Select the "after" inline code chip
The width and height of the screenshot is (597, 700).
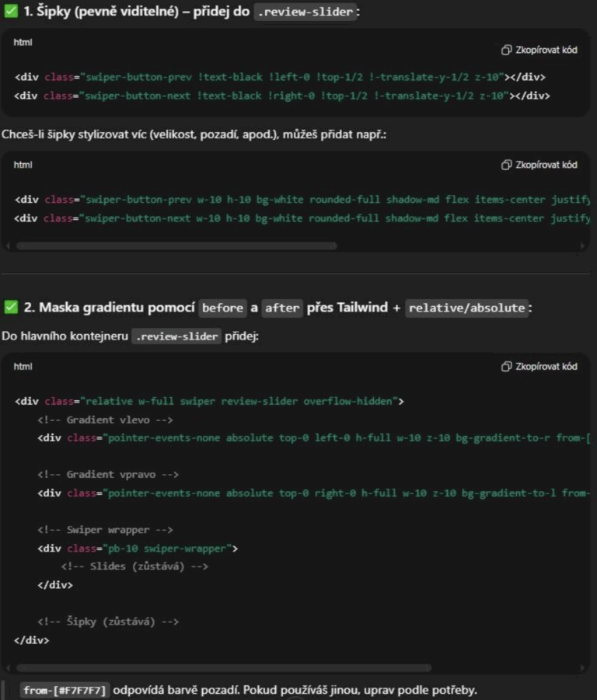click(281, 308)
